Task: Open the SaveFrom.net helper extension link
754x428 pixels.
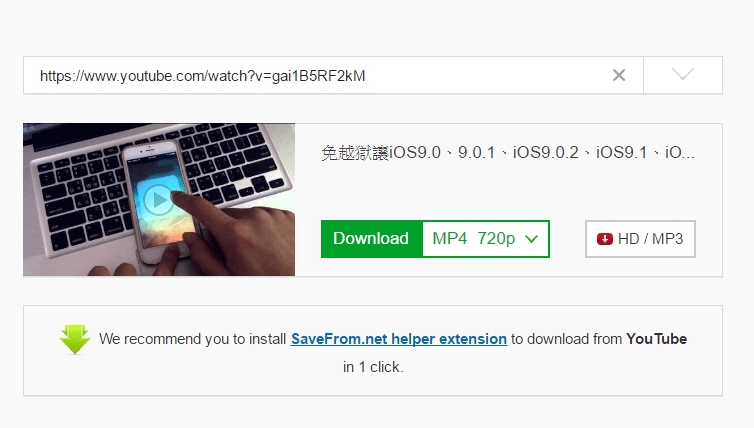Action: tap(399, 339)
